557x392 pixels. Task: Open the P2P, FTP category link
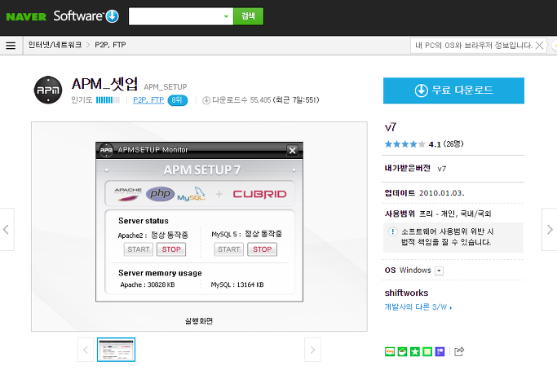[148, 100]
